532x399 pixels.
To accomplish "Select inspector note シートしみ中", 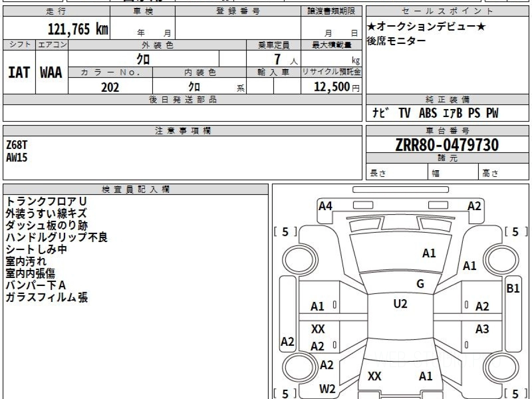I will tap(36, 249).
